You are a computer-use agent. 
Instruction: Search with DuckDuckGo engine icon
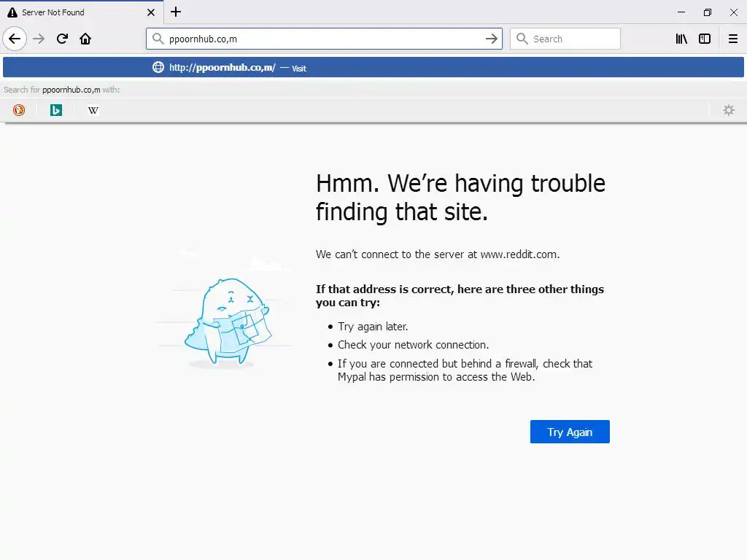pos(19,110)
